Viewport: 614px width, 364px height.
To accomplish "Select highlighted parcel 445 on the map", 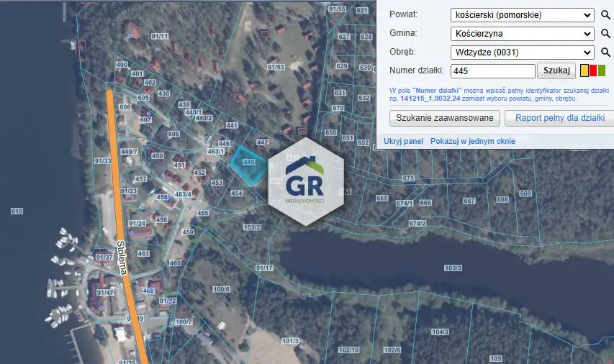I will point(248,161).
